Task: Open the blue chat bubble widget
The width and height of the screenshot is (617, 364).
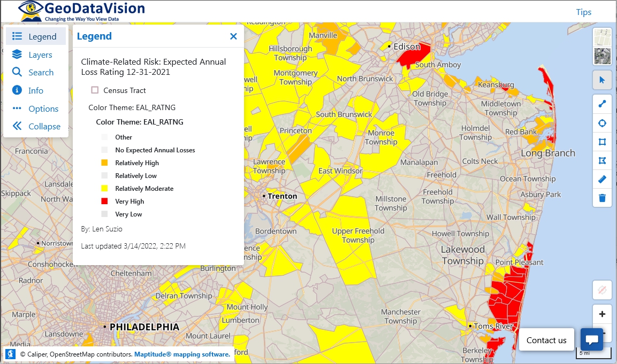Action: tap(592, 339)
